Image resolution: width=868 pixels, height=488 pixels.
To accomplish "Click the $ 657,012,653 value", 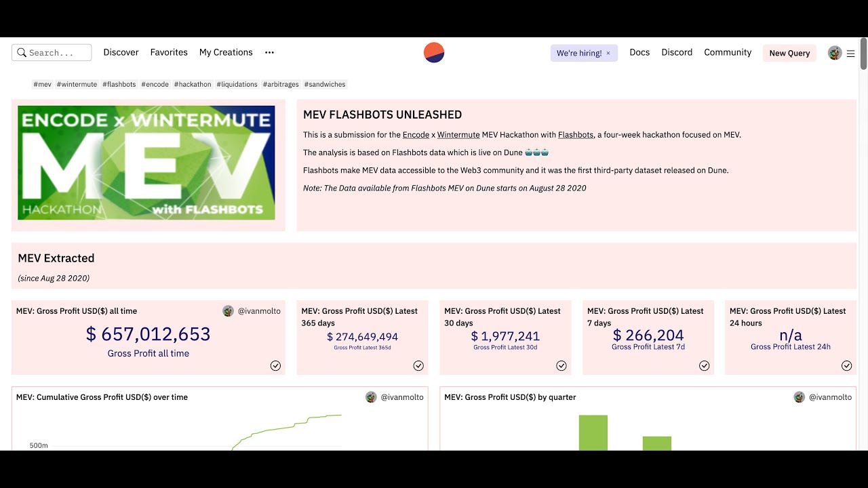I will 148,334.
